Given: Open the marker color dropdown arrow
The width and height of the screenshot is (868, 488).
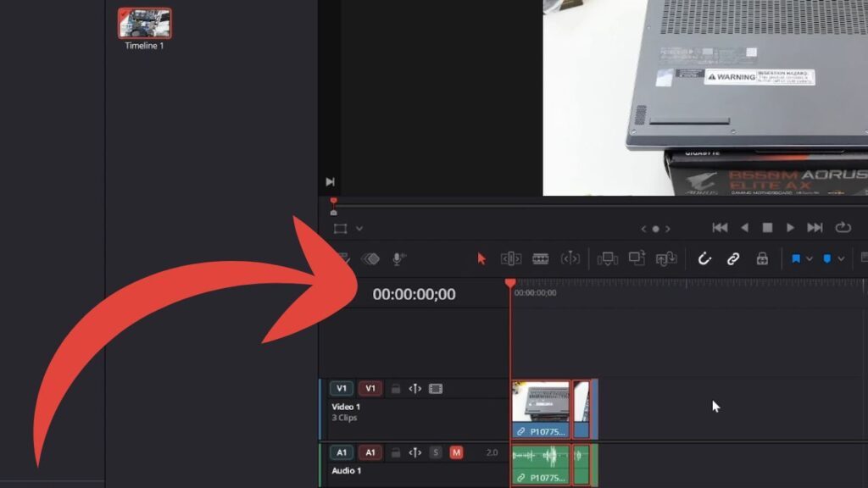Looking at the screenshot, I should 841,259.
